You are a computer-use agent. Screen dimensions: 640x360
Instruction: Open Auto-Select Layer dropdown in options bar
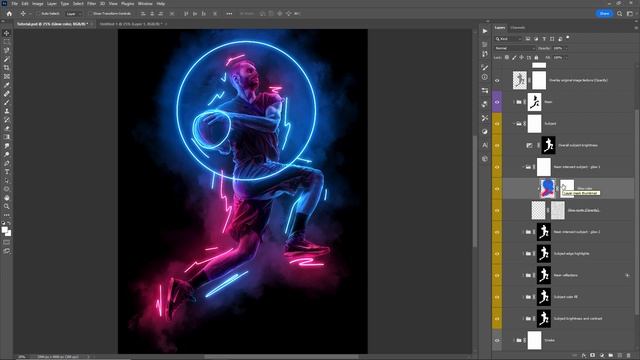tap(73, 13)
